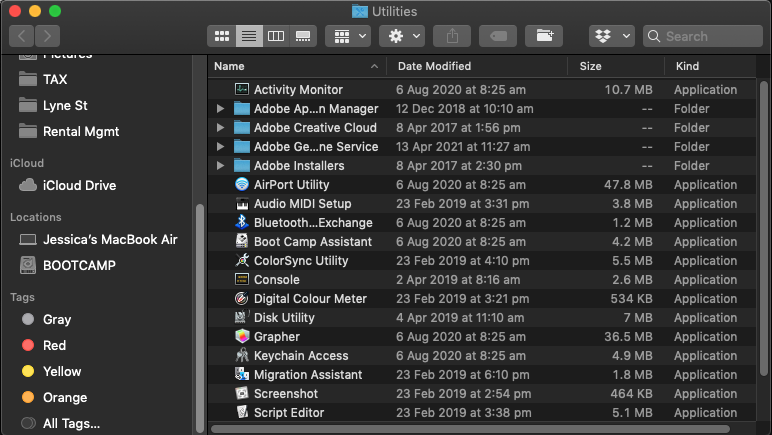Sort by Kind column header
This screenshot has height=435, width=772.
tap(710, 66)
